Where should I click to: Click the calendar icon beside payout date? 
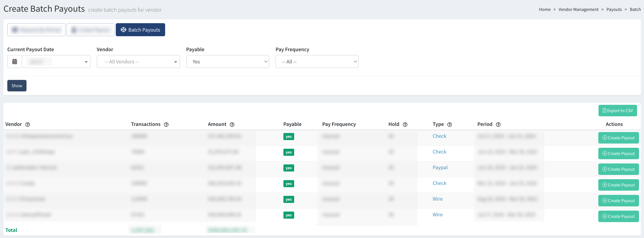(x=15, y=62)
